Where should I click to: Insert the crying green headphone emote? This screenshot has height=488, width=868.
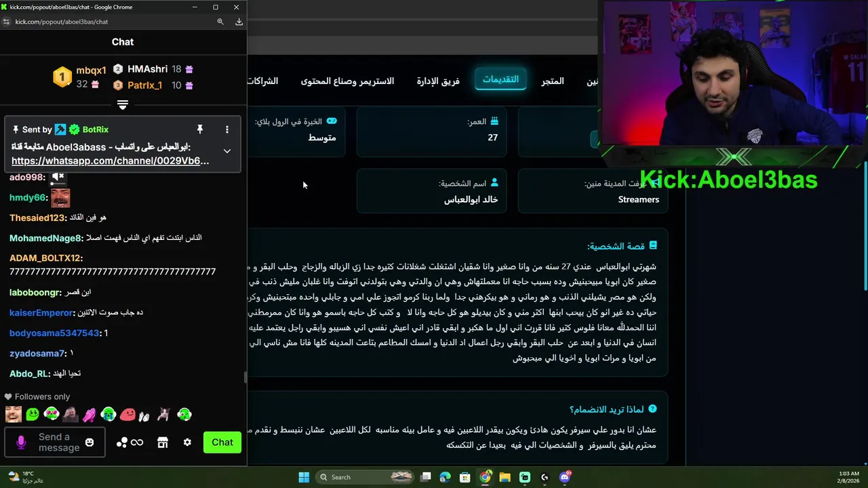tap(108, 414)
